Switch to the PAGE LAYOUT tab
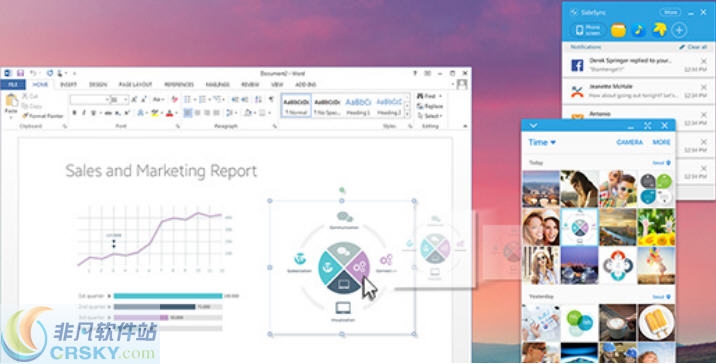 pos(135,84)
